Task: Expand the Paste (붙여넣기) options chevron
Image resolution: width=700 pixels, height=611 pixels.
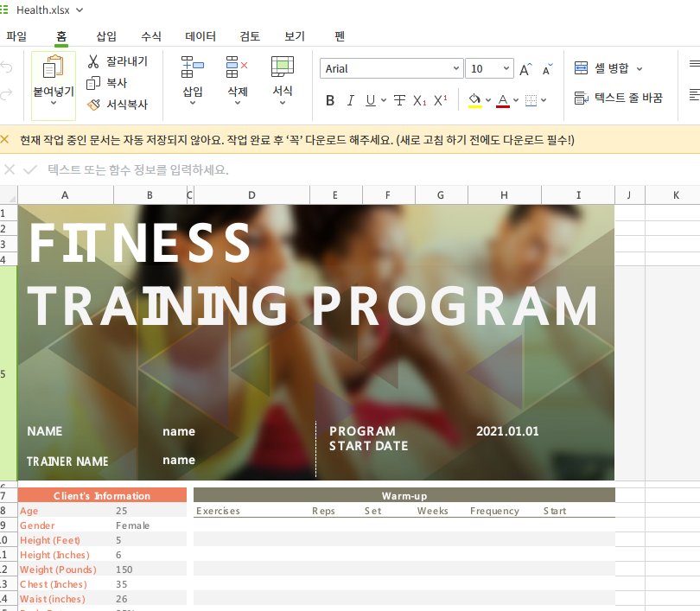Action: (54, 103)
